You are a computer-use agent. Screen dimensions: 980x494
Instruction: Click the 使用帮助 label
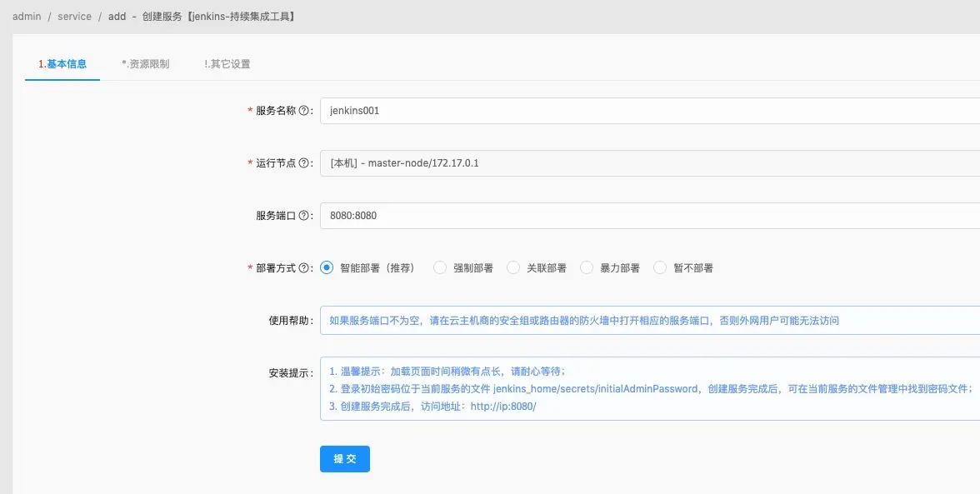click(x=292, y=321)
